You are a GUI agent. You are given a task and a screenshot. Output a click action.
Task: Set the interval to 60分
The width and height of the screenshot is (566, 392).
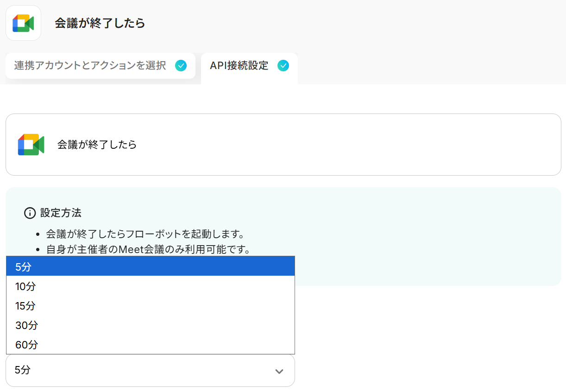[150, 345]
